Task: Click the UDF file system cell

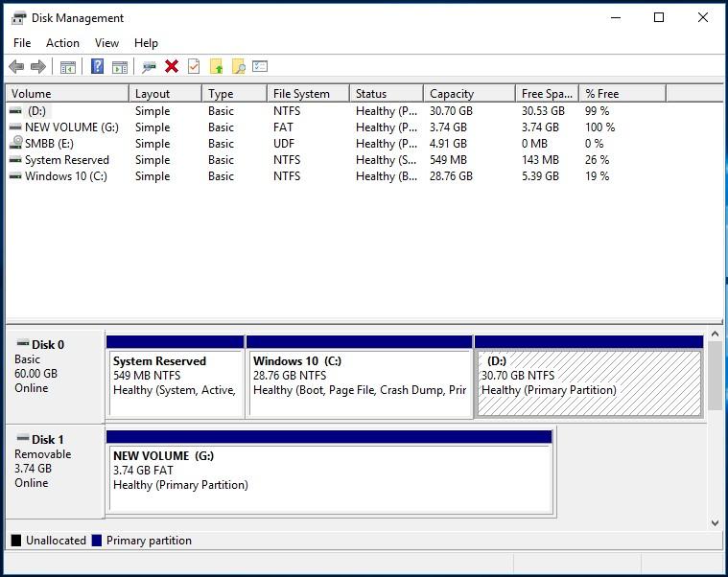Action: click(284, 144)
